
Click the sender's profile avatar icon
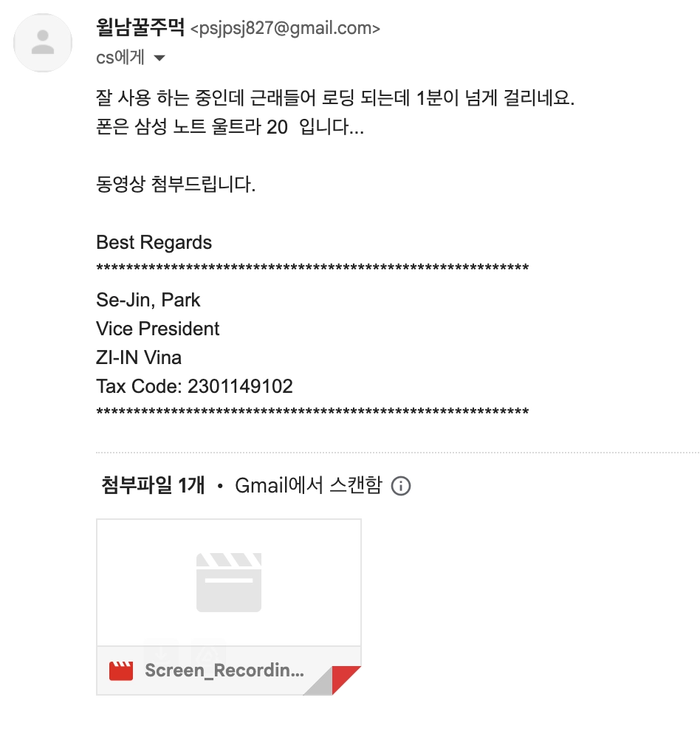[x=43, y=43]
